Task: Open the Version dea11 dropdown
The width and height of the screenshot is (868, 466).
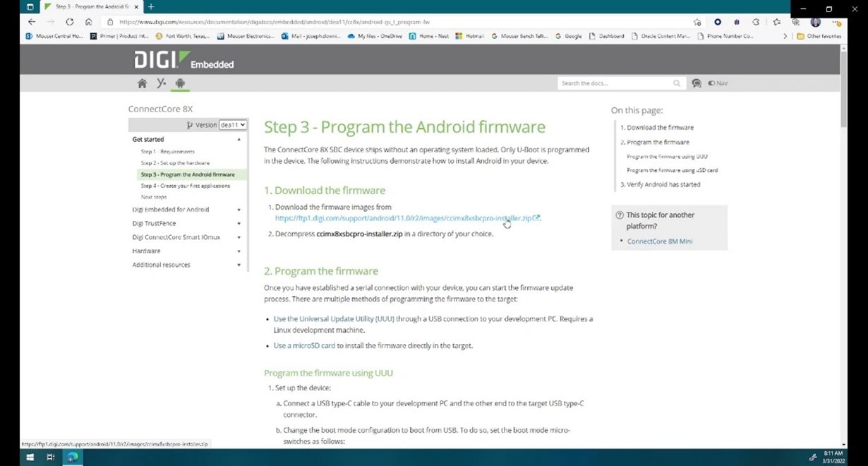Action: 232,125
